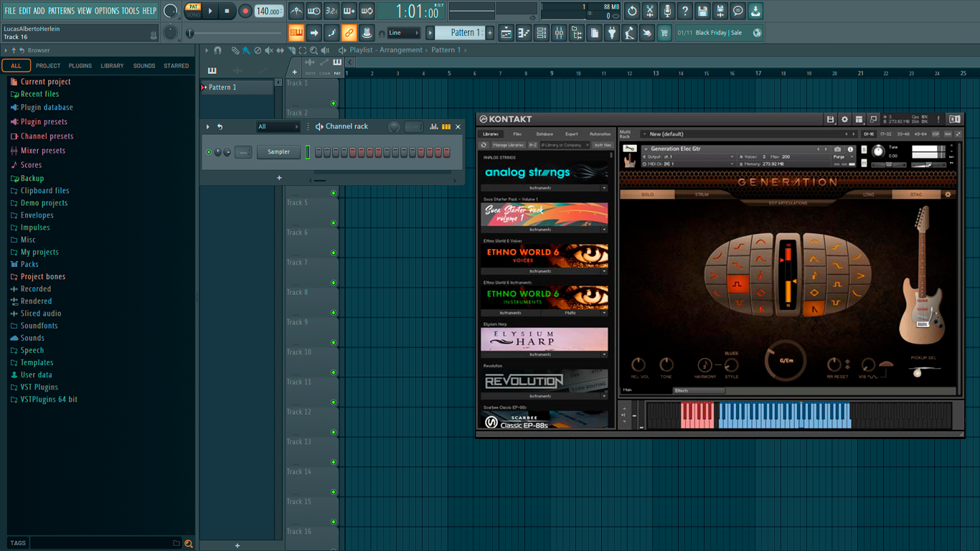Click the shopping cart icon
This screenshot has height=551, width=980.
(664, 33)
